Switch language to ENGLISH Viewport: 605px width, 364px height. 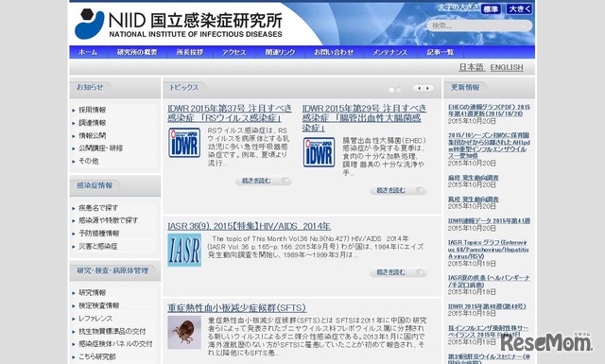coord(507,67)
